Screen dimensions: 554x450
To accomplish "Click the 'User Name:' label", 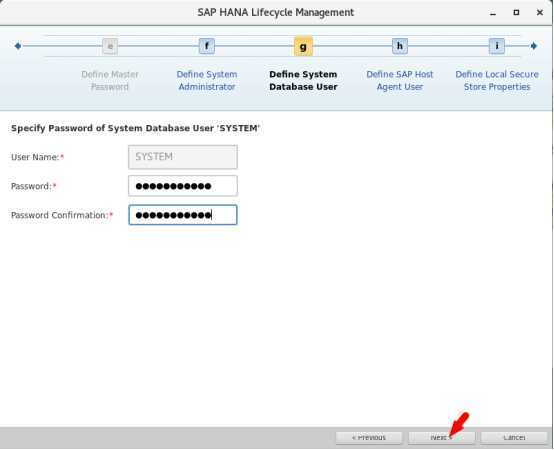I will (35, 157).
